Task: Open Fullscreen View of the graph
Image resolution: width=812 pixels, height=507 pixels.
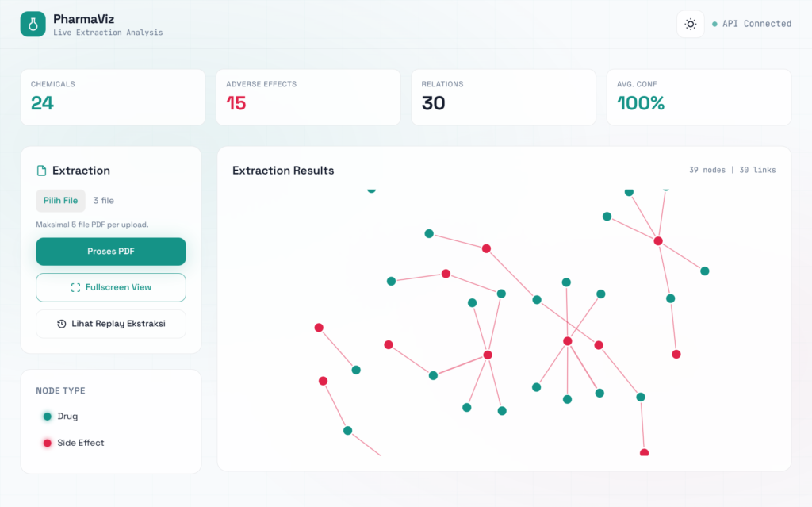Action: click(111, 287)
